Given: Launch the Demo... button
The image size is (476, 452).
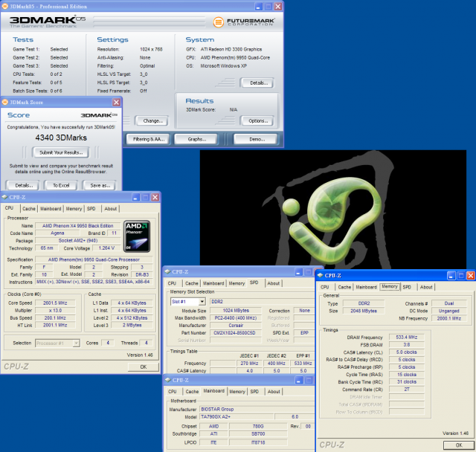Looking at the screenshot, I should pos(256,139).
